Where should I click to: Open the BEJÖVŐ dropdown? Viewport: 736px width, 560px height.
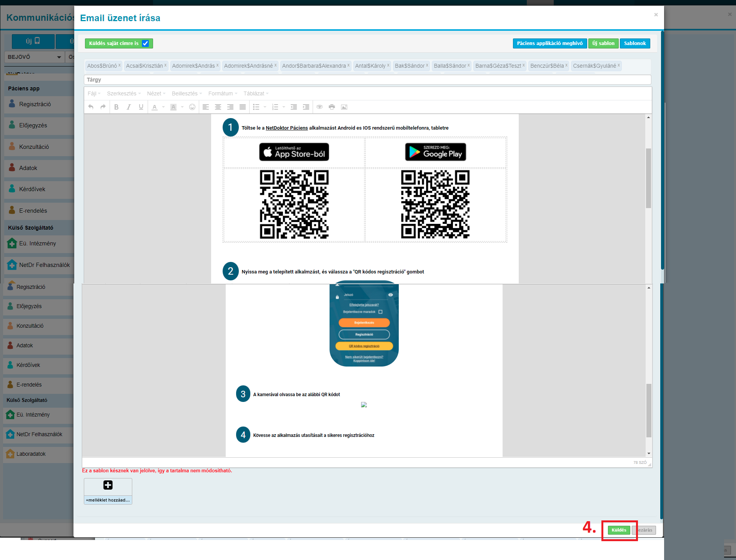click(x=34, y=57)
